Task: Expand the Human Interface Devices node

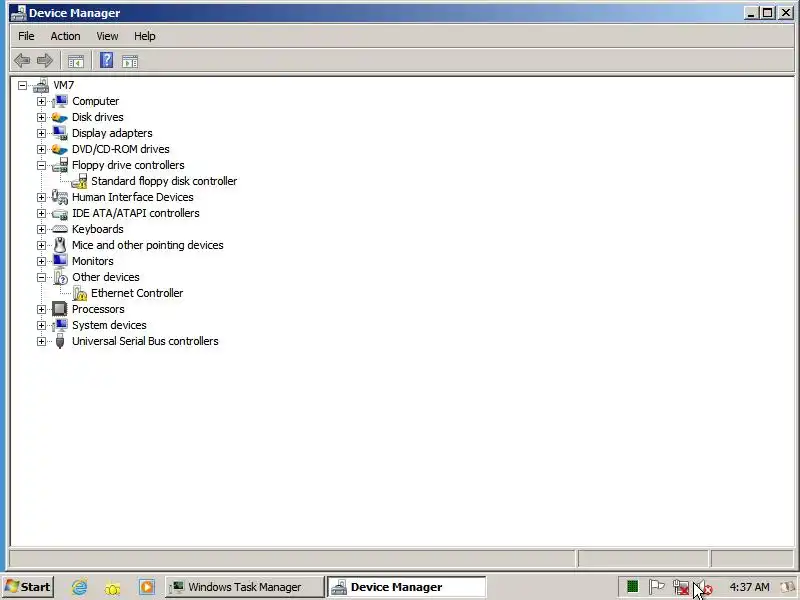Action: point(41,197)
